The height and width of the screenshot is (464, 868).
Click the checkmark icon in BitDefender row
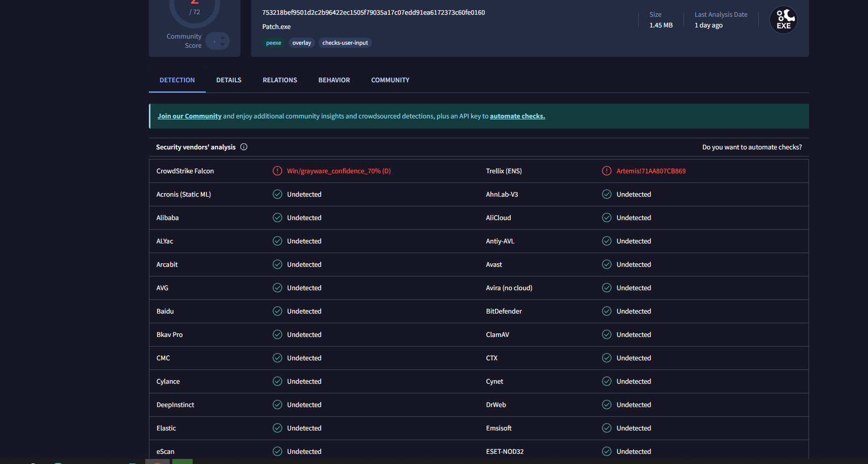point(607,311)
